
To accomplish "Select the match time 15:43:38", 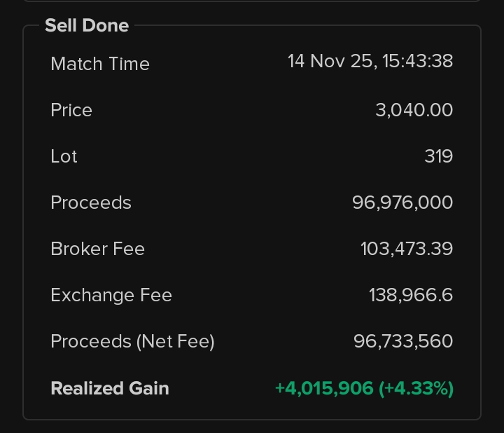I will (419, 61).
